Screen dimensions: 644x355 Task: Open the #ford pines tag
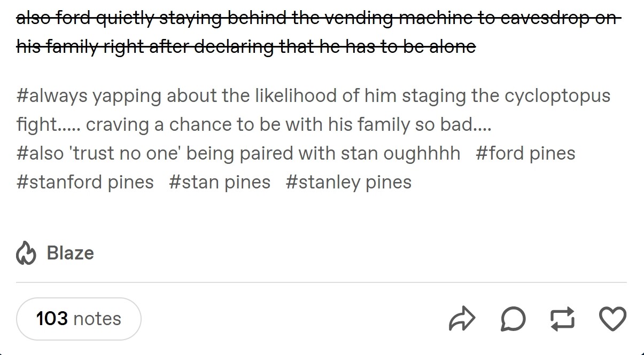(525, 153)
